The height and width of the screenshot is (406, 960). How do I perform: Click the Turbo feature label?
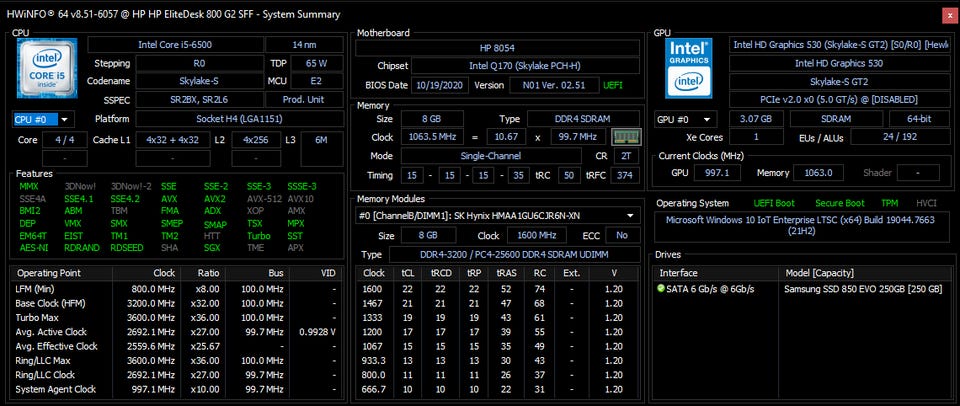click(x=259, y=236)
